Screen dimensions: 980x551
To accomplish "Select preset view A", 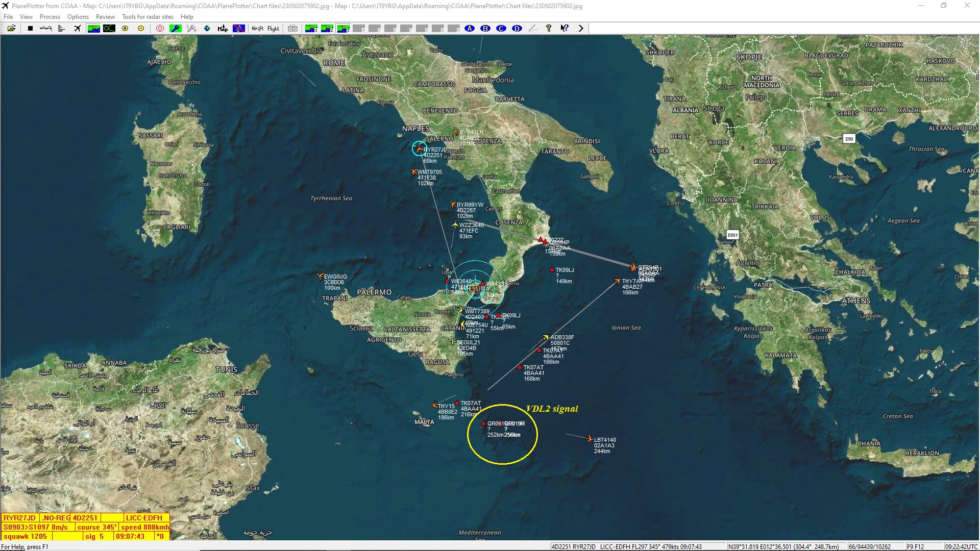I will pos(469,29).
